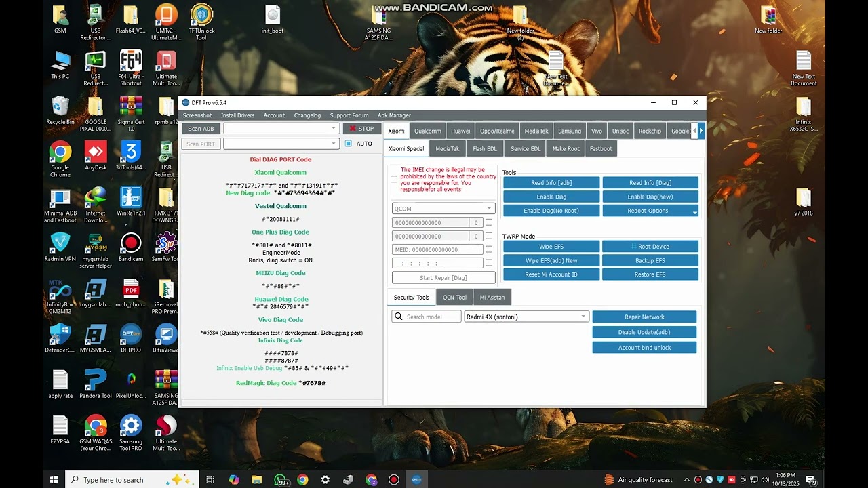
Task: Enable the second IMEI field checkbox
Action: pyautogui.click(x=489, y=236)
